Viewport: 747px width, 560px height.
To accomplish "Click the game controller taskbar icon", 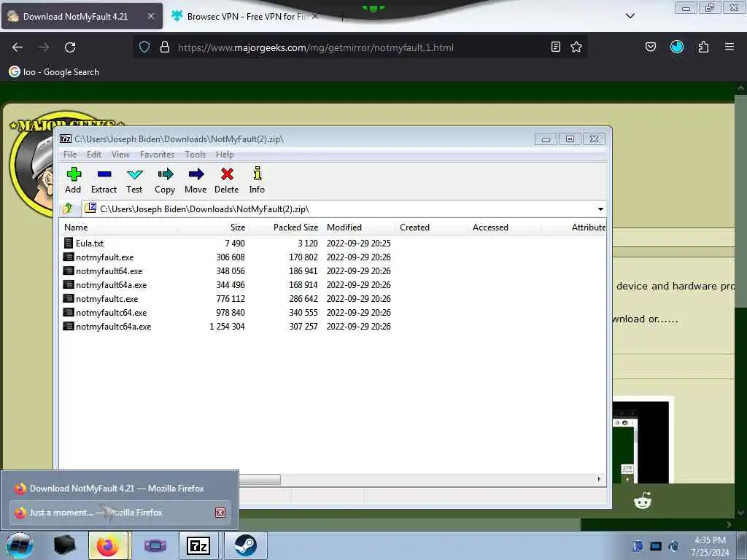I will pos(155,545).
